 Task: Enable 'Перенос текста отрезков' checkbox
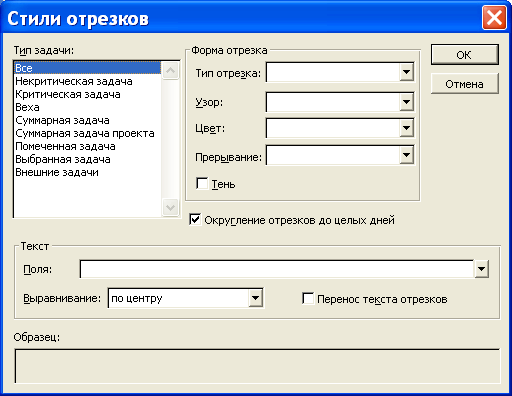pyautogui.click(x=308, y=298)
